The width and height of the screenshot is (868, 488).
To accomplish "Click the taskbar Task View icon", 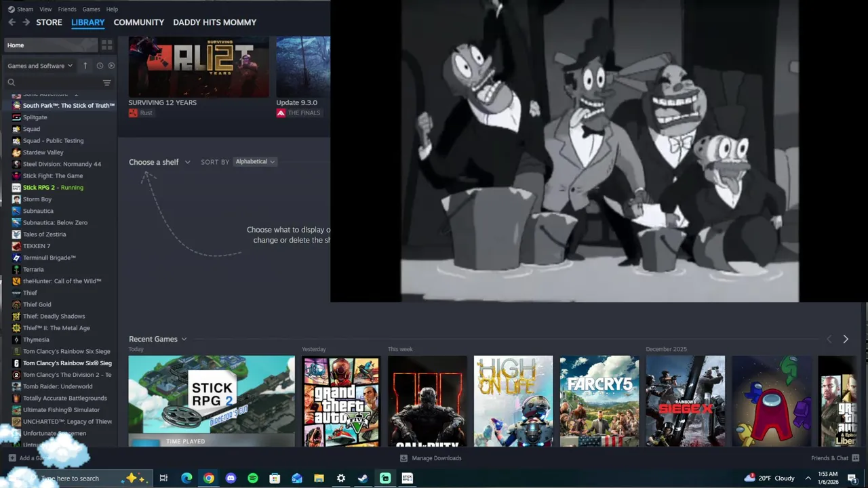I will point(163,478).
